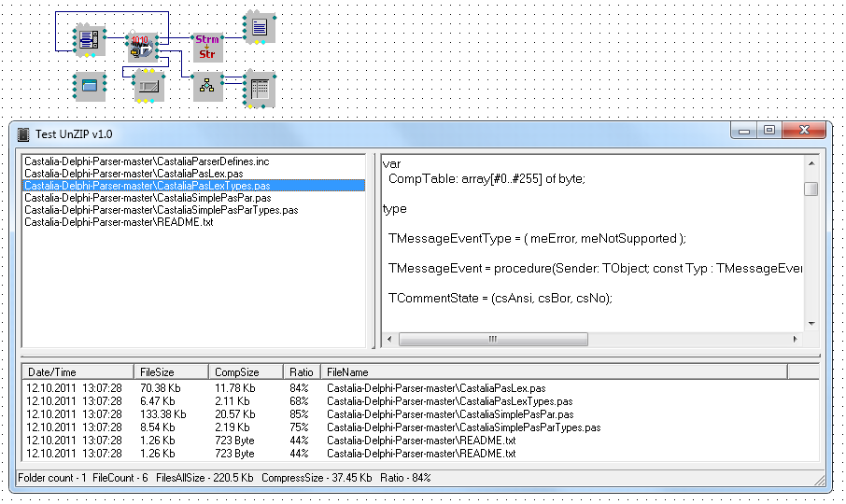Select the Strm to Str converter node
Image resolution: width=846 pixels, height=504 pixels.
click(x=207, y=46)
